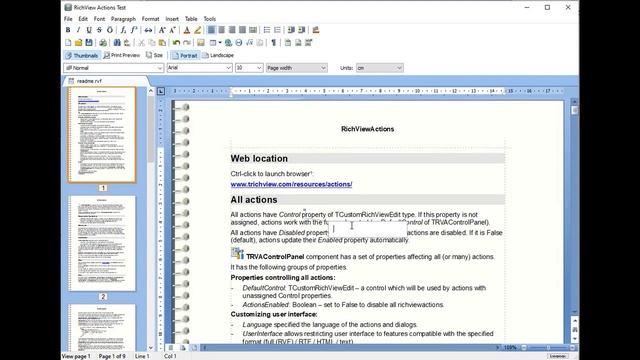Click the redo arrow icon
The image size is (640, 360).
click(187, 42)
